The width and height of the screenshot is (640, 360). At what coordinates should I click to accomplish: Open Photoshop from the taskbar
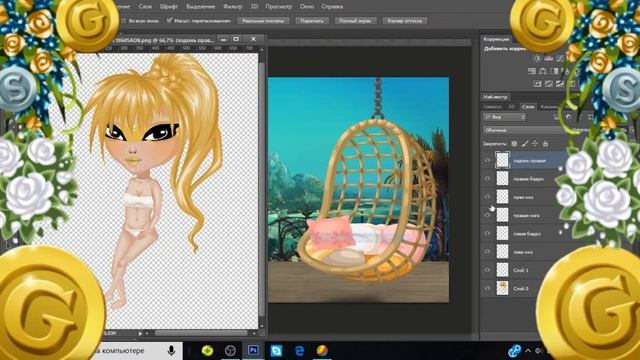(x=253, y=350)
